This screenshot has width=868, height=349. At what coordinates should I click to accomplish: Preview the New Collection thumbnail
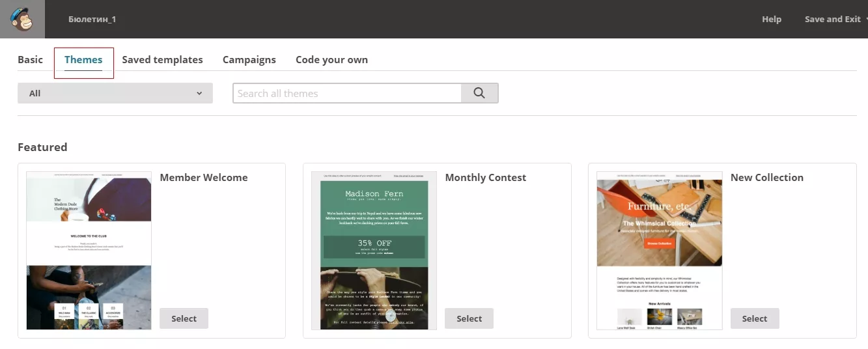[x=660, y=251]
